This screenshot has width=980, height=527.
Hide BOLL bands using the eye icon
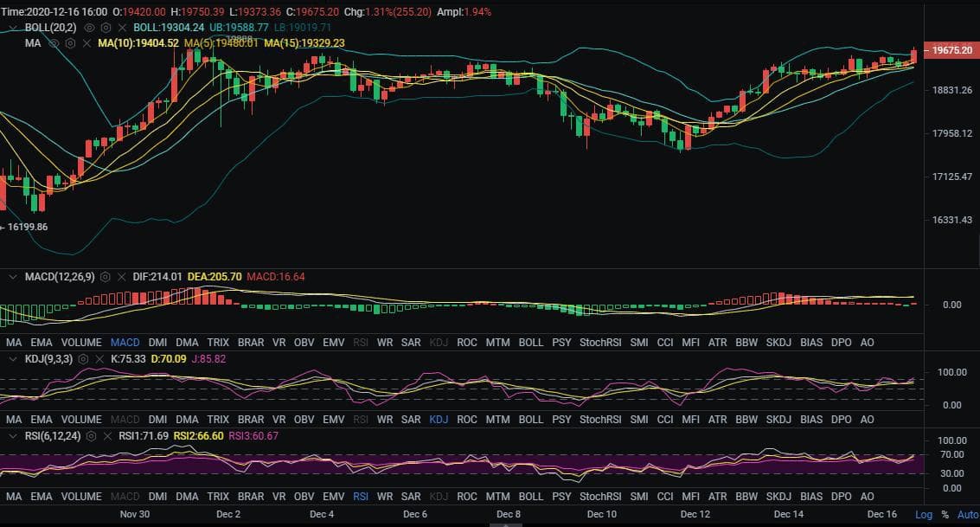tap(89, 28)
